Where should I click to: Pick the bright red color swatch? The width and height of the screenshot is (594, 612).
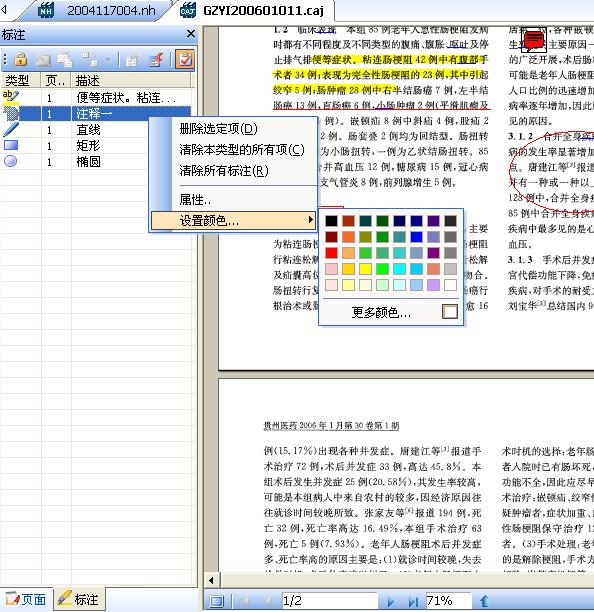[x=331, y=253]
